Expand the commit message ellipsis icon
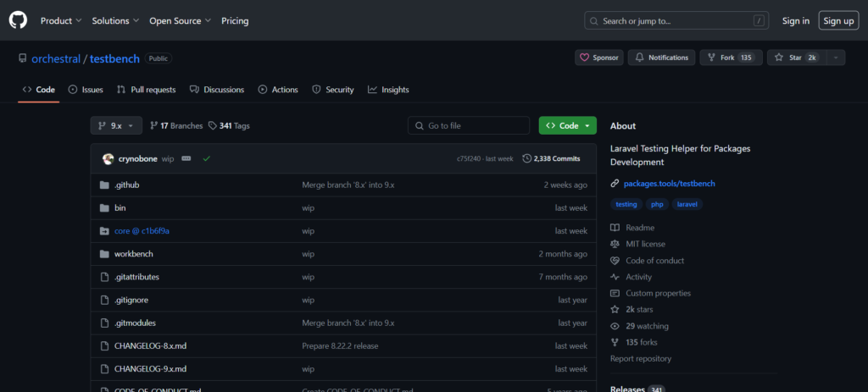This screenshot has height=392, width=868. click(x=186, y=158)
